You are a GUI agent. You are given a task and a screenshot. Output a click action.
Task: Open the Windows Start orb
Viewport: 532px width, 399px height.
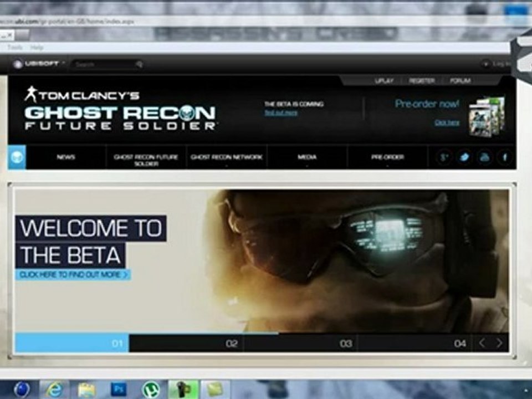click(22, 390)
